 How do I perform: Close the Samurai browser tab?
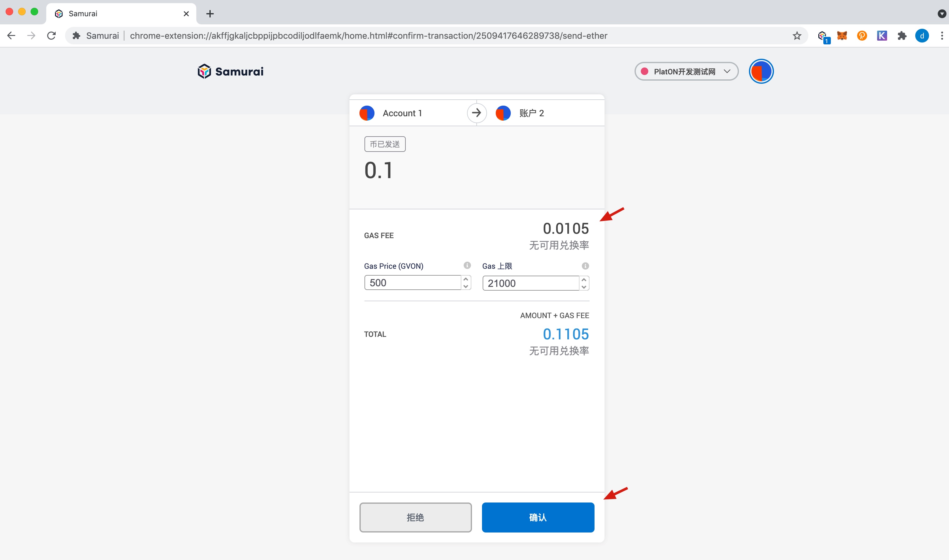click(186, 13)
